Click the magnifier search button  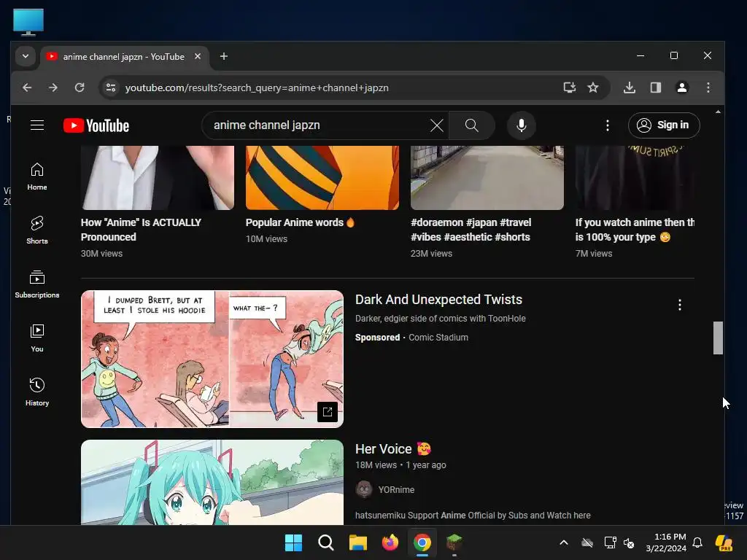(x=472, y=125)
